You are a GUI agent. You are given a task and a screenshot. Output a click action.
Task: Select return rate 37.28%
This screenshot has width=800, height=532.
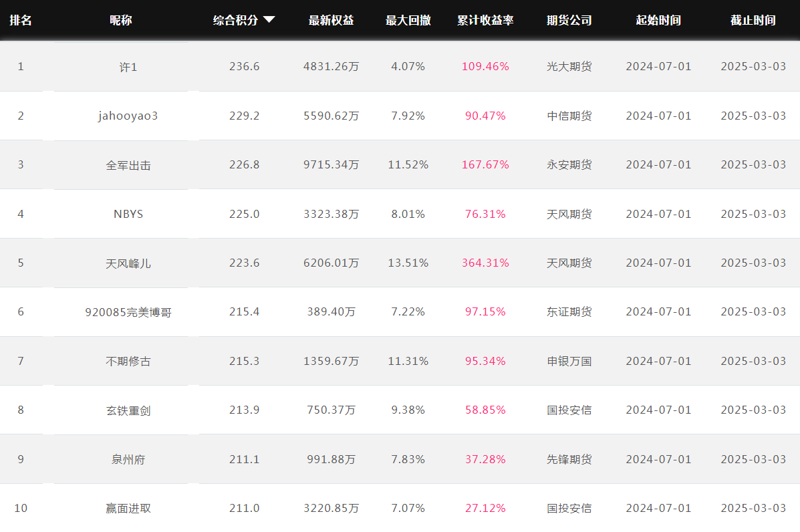[485, 459]
